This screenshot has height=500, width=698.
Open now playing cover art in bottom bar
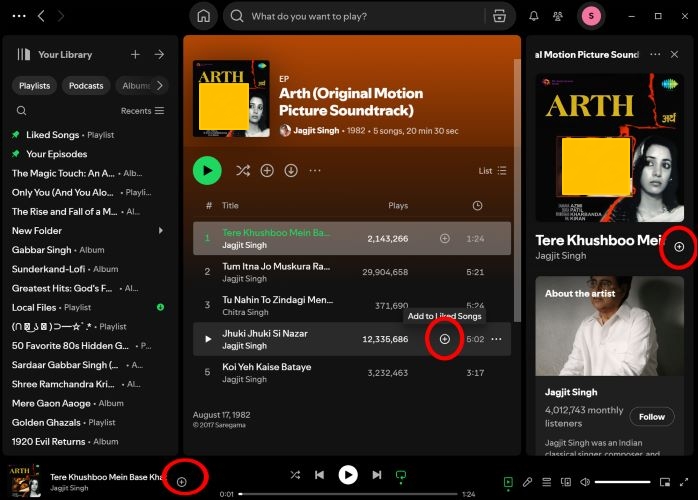25,480
